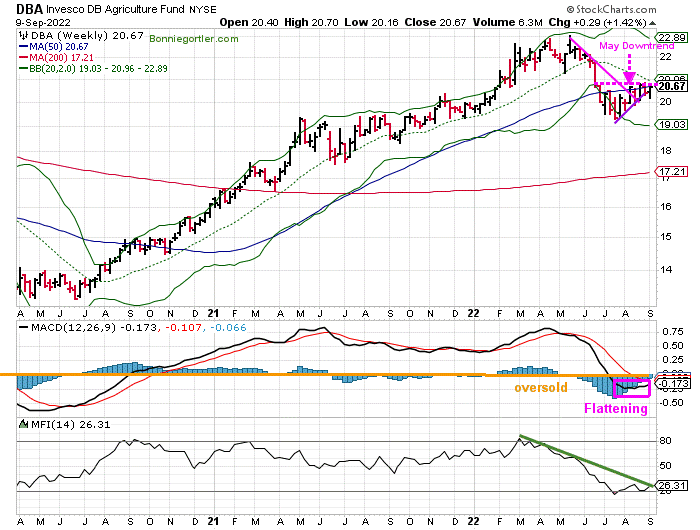Screen dimensions: 700x530
Task: Click the 19.03 lower band price tag
Action: pyautogui.click(x=672, y=125)
